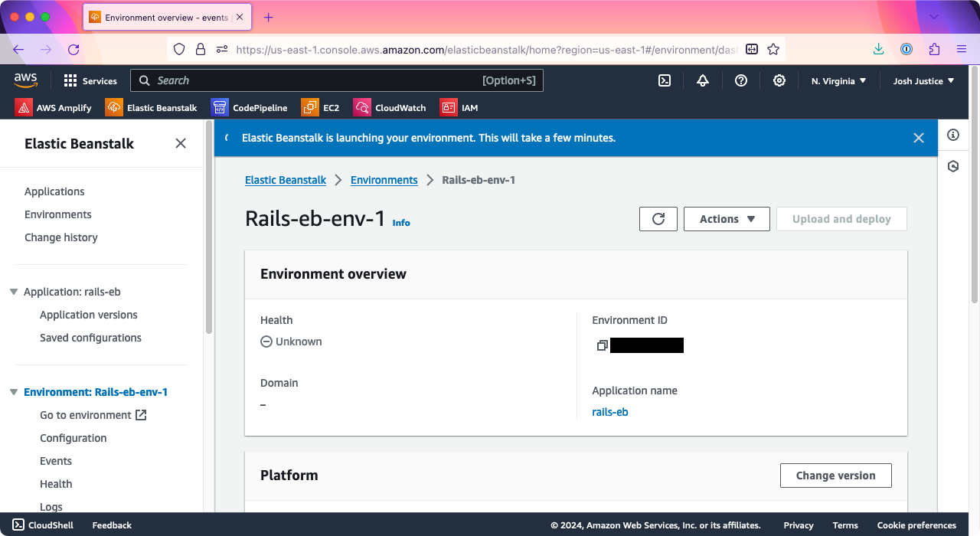The height and width of the screenshot is (536, 980).
Task: Click the Environment: Rails-eb-env-1 heading
Action: (x=96, y=392)
